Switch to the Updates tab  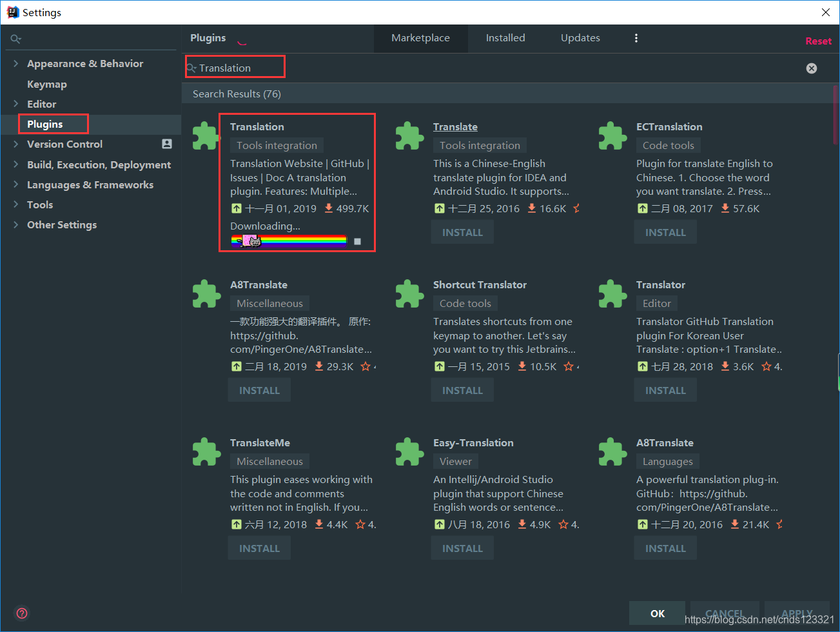(580, 38)
